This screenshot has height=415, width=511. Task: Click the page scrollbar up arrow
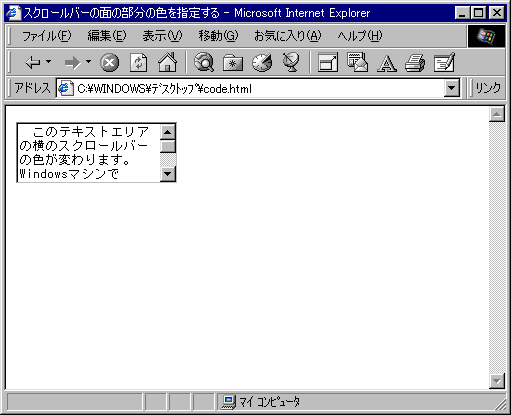click(497, 114)
